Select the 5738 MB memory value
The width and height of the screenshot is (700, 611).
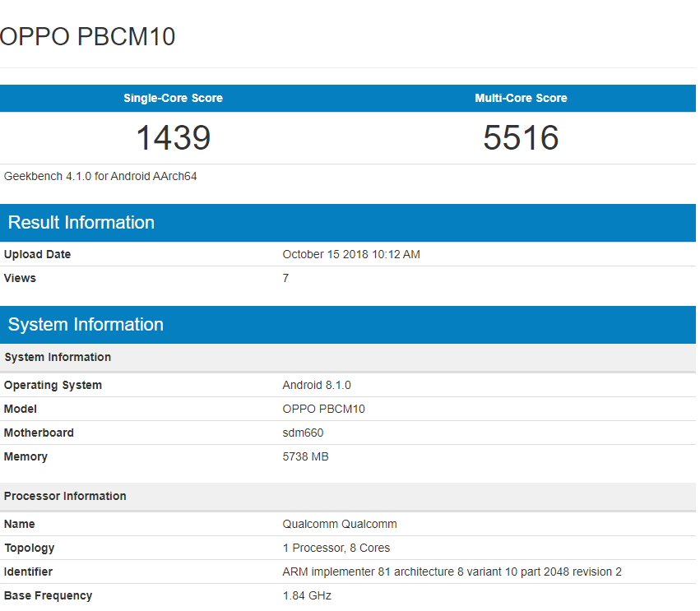tap(306, 456)
